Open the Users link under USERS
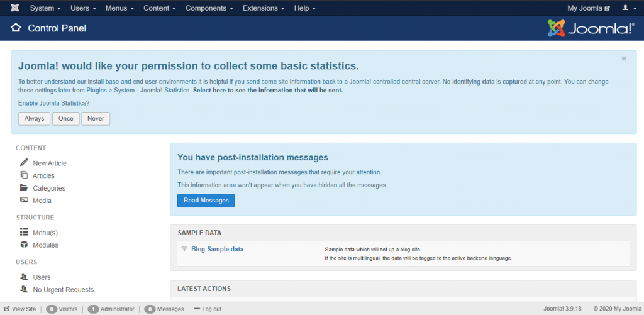This screenshot has width=644, height=315. coord(42,277)
